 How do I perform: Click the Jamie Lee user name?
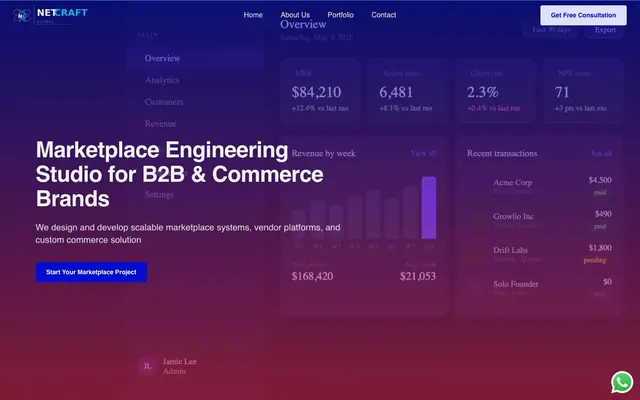[x=180, y=361]
